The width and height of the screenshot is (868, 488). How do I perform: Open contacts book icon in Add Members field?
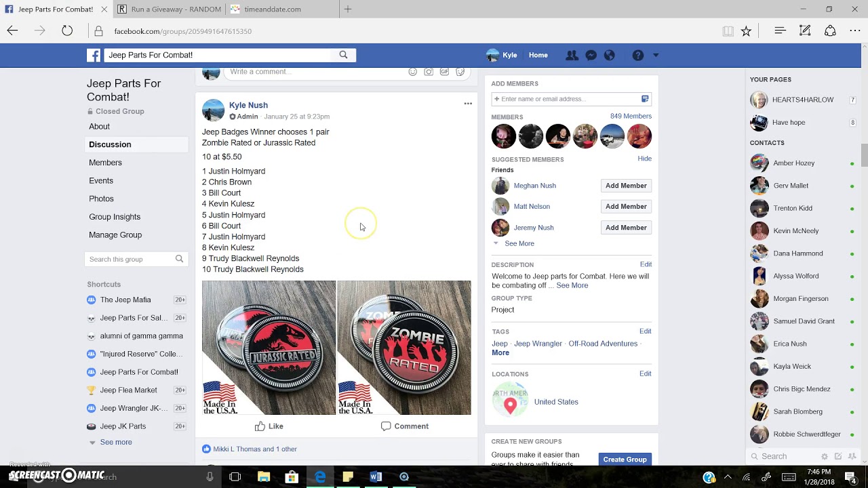coord(645,99)
